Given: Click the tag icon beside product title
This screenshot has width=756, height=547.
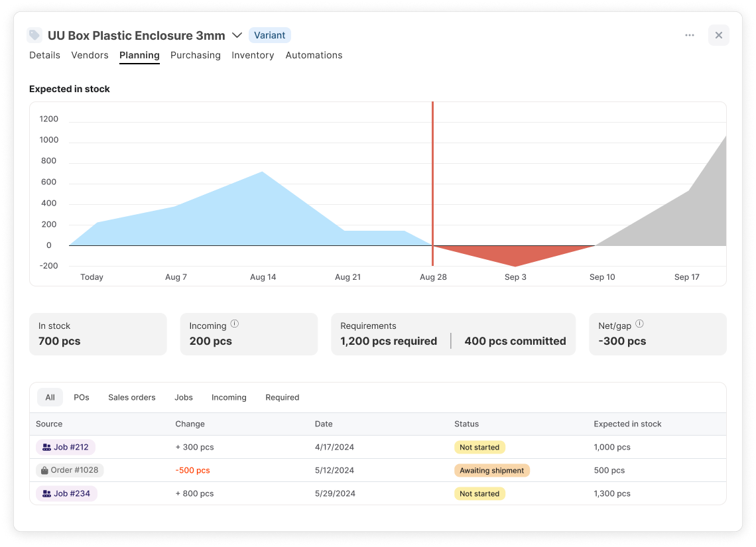Looking at the screenshot, I should point(34,35).
